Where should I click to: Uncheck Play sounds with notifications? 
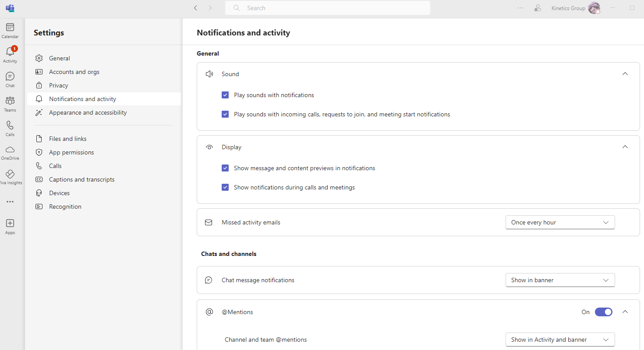tap(225, 95)
